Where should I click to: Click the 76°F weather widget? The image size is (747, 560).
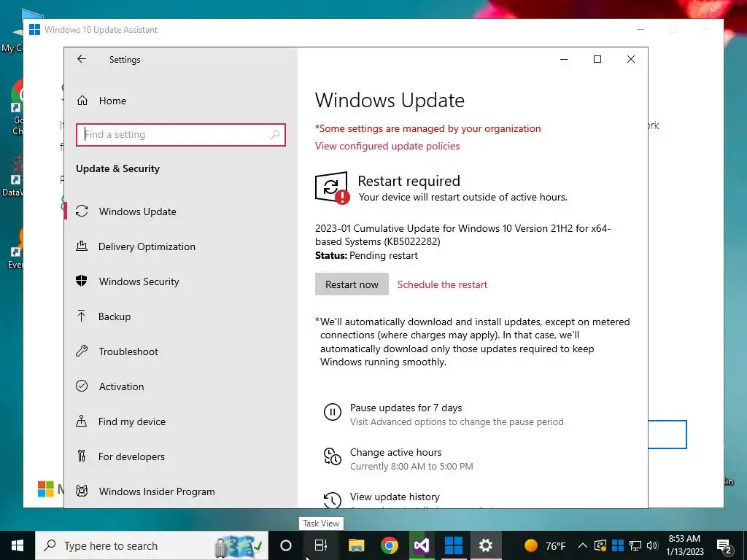click(x=544, y=545)
